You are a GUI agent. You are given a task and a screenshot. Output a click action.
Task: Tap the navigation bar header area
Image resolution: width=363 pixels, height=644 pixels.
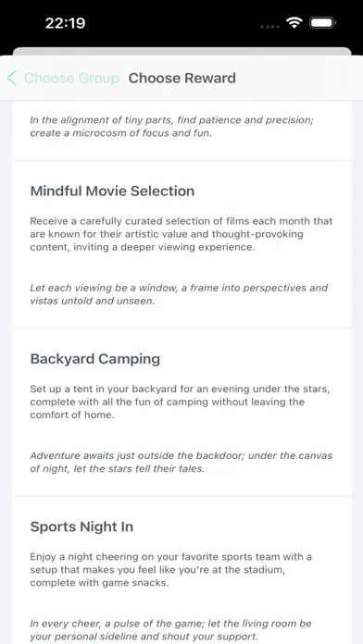tap(181, 78)
